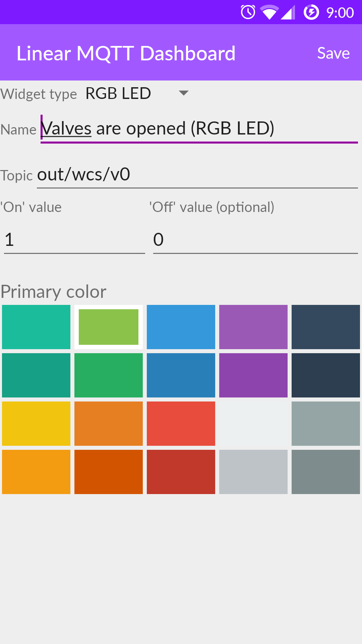Viewport: 362px width, 644px height.
Task: Pick the dark gray swatch in bottom row
Action: click(x=326, y=472)
